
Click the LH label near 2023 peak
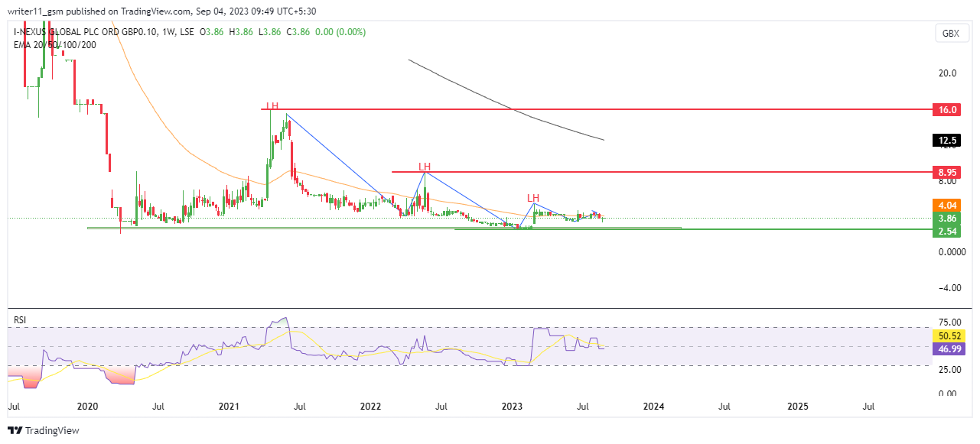[x=533, y=199]
